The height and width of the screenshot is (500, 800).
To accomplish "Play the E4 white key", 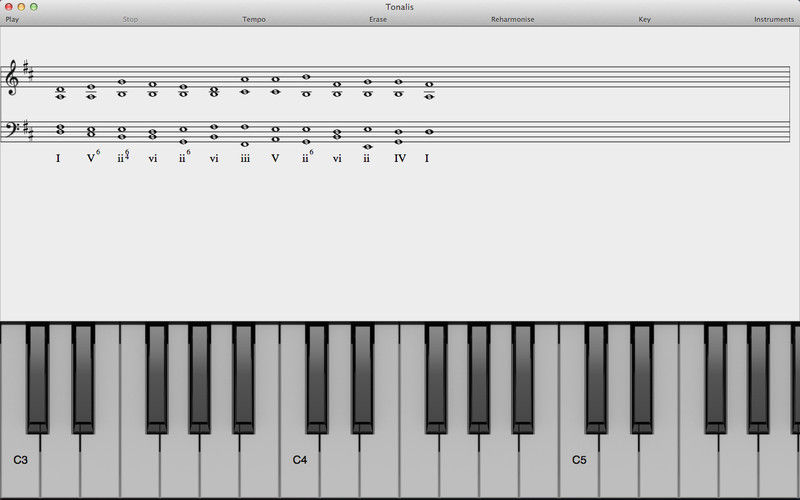I will click(x=379, y=464).
